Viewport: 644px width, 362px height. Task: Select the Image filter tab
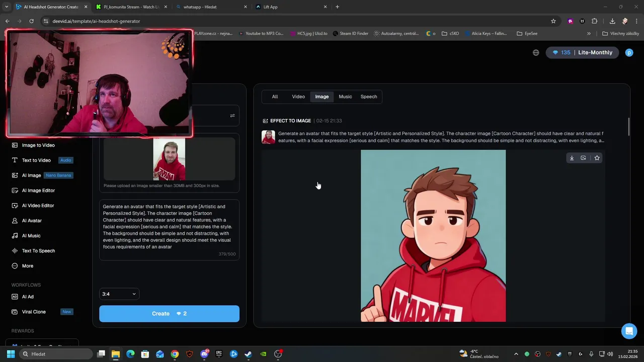(322, 97)
